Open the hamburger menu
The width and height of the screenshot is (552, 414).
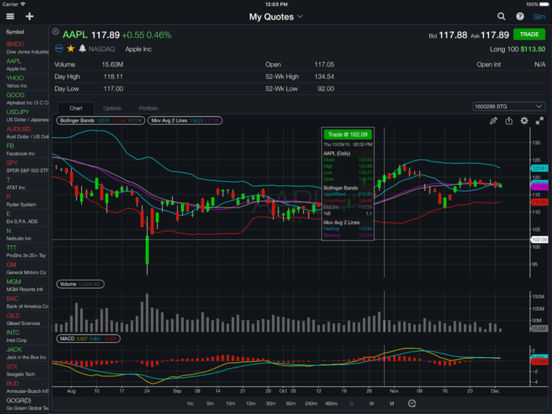(x=10, y=16)
